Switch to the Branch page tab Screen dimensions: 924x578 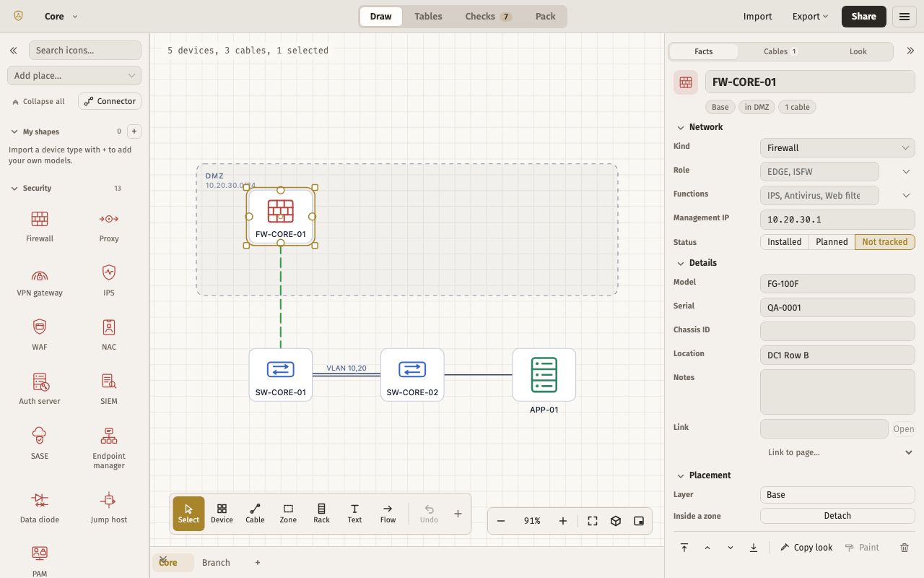216,563
